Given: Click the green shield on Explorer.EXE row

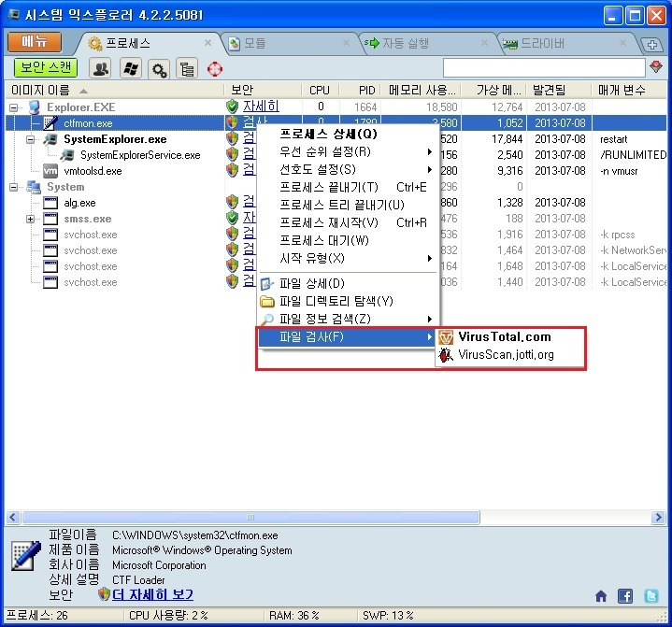Looking at the screenshot, I should click(x=232, y=107).
